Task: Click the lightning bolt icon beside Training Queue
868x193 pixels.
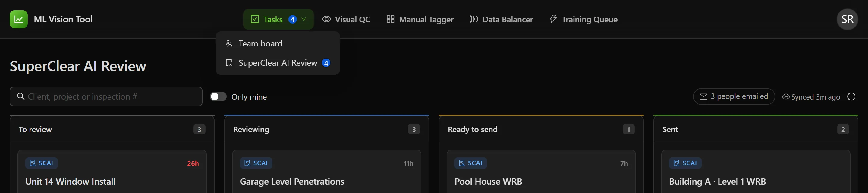Action: click(553, 19)
